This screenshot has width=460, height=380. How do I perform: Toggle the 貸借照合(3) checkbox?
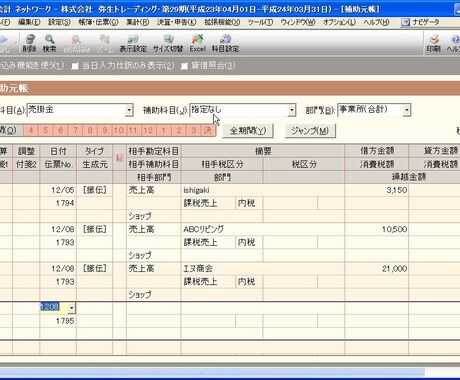[x=184, y=66]
